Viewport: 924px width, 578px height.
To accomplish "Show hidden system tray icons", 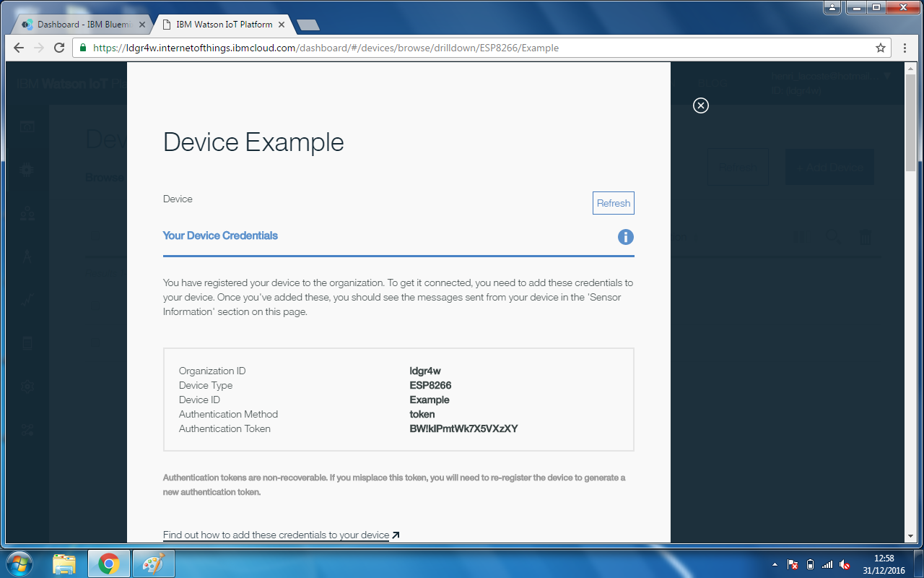I will click(x=775, y=564).
